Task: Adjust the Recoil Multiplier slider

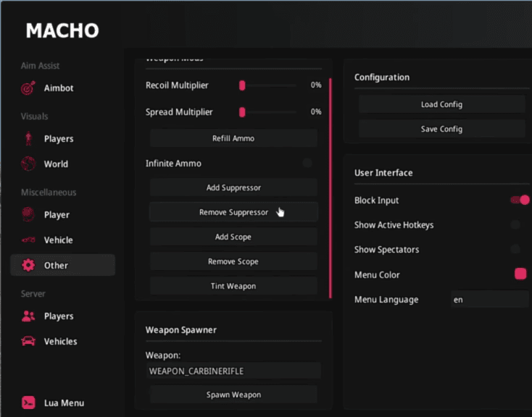Action: coord(243,85)
